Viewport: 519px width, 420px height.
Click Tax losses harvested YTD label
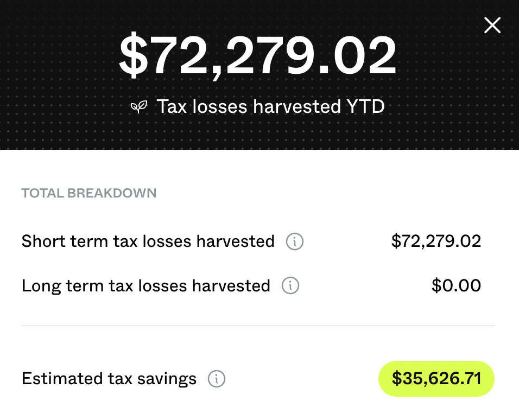click(270, 106)
